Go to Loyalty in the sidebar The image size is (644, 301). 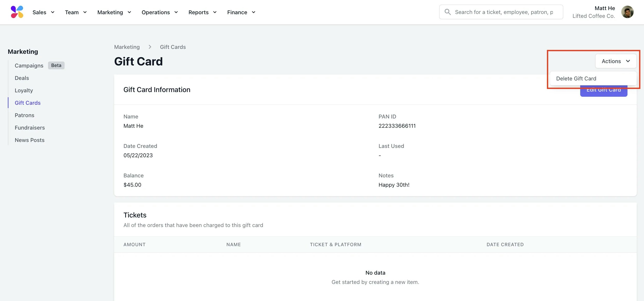click(x=24, y=91)
